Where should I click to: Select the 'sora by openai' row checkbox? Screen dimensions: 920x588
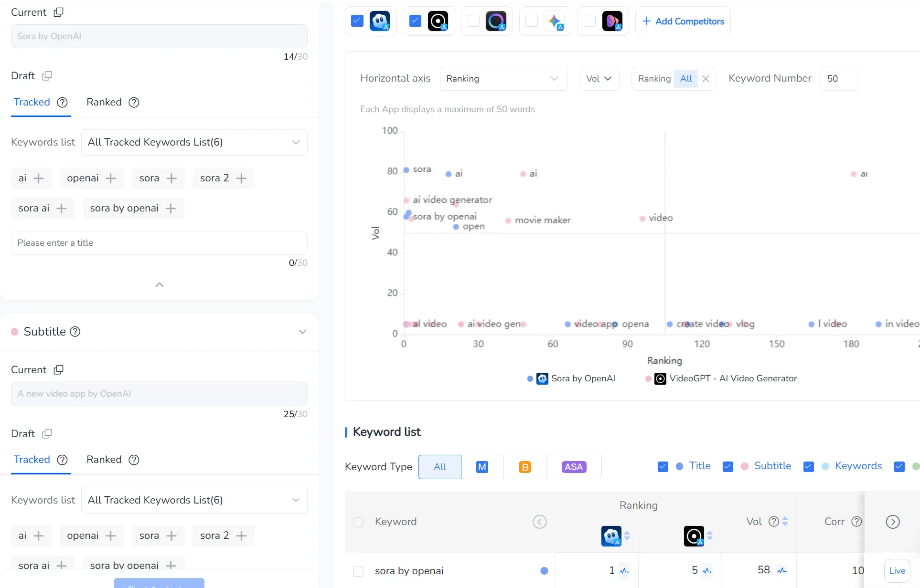click(358, 571)
